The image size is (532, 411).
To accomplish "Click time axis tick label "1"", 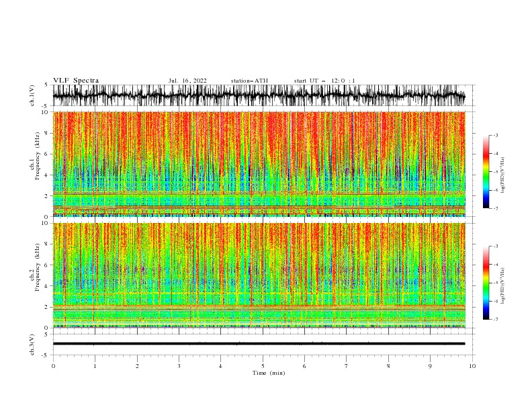I will 95,366.
